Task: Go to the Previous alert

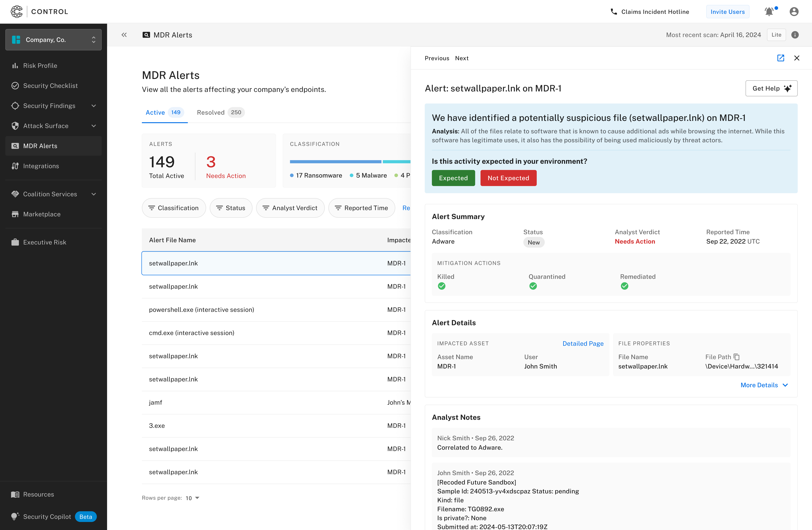Action: tap(437, 58)
